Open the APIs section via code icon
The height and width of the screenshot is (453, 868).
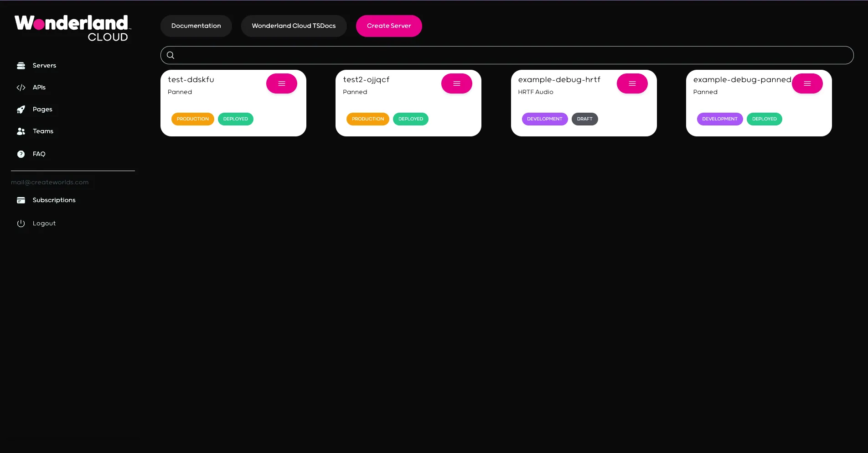tap(21, 87)
